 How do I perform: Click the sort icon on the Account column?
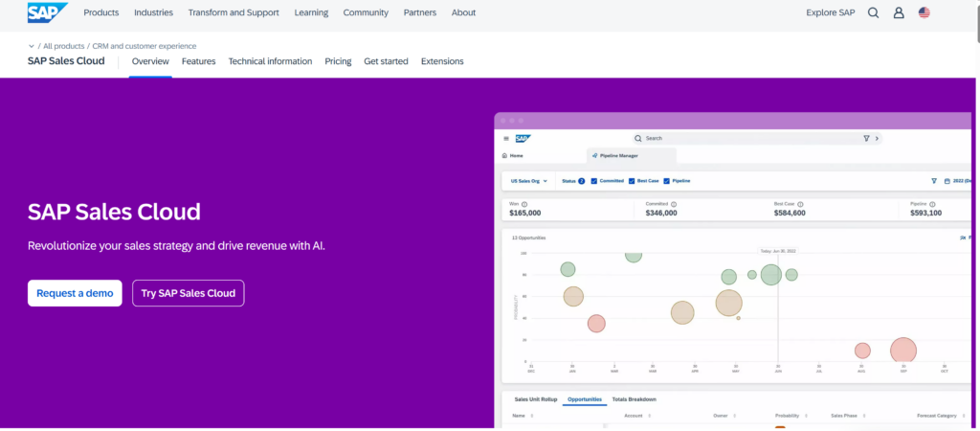[x=650, y=416]
